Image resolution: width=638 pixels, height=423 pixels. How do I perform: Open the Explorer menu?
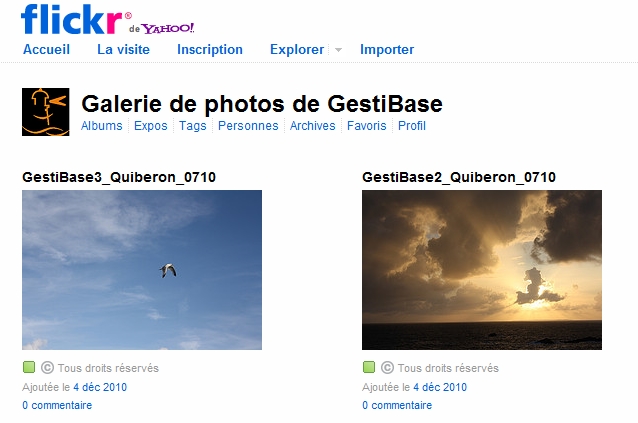297,50
